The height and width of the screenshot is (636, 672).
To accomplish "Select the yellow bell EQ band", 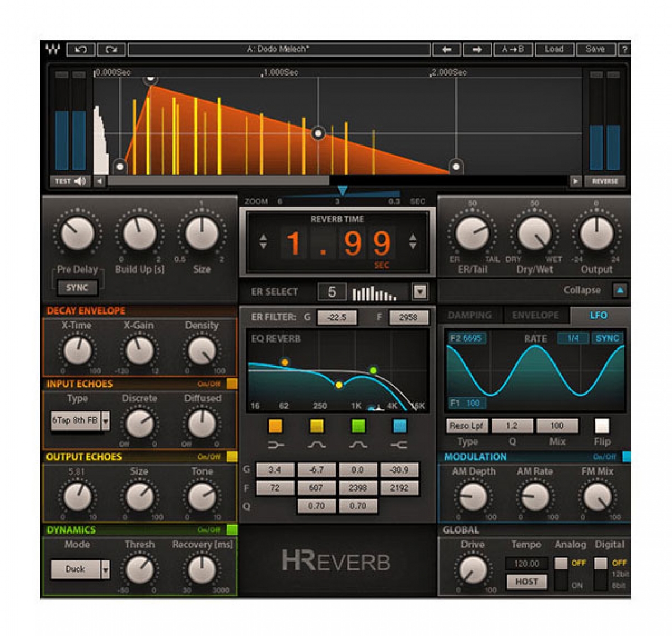I will tap(316, 426).
